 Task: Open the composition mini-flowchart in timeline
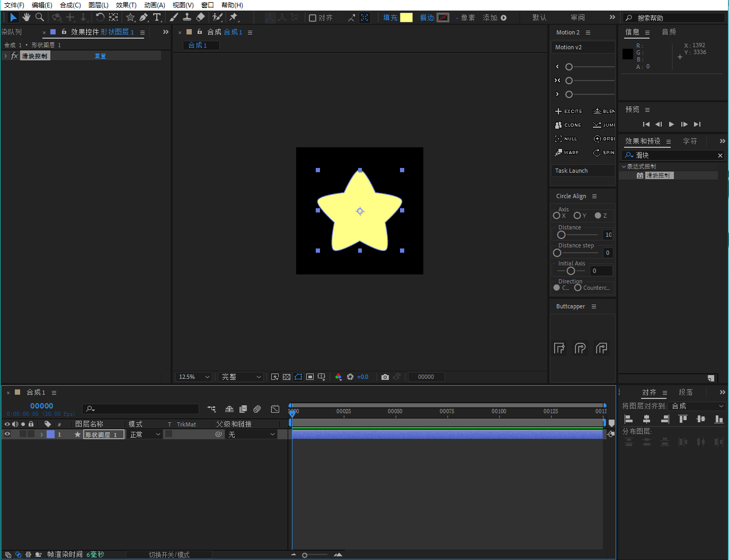pyautogui.click(x=212, y=409)
